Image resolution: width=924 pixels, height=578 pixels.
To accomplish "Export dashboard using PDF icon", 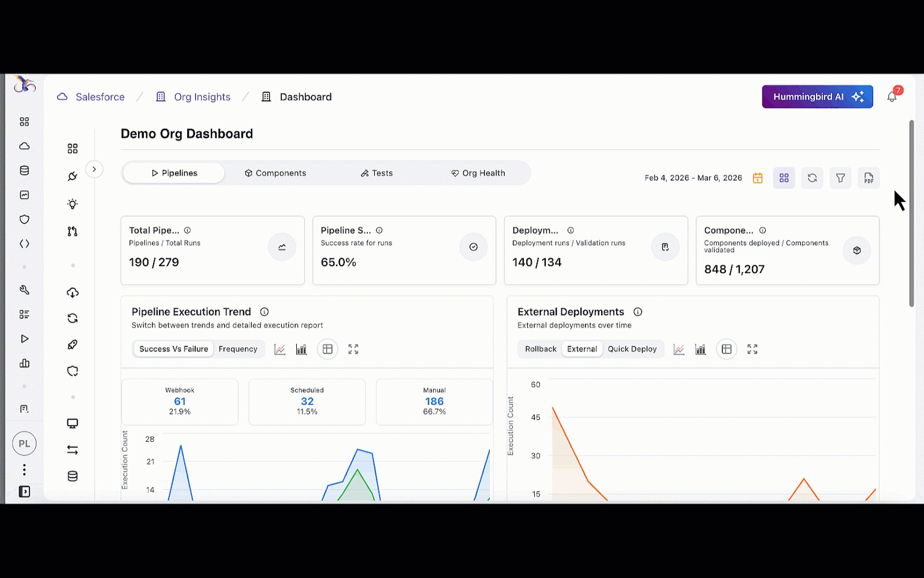I will tap(869, 178).
